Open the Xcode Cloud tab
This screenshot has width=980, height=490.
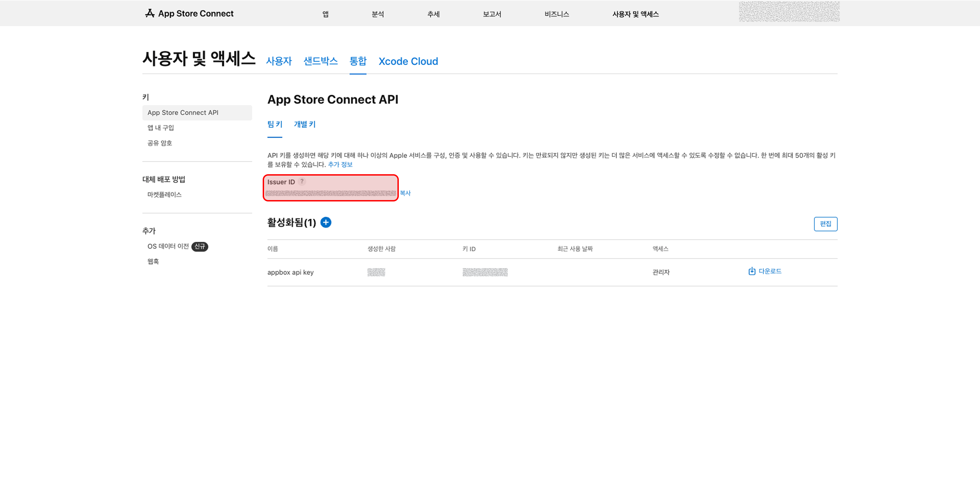408,61
